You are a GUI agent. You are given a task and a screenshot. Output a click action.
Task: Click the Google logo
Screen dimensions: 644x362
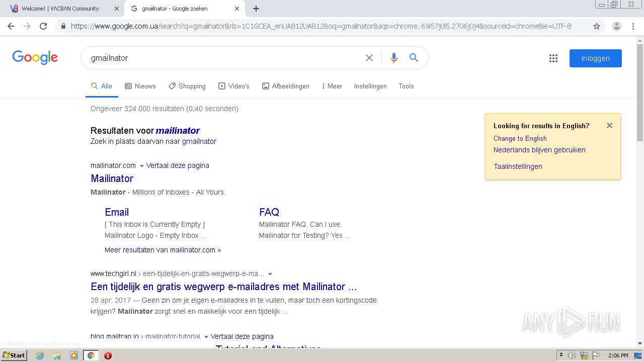point(35,58)
